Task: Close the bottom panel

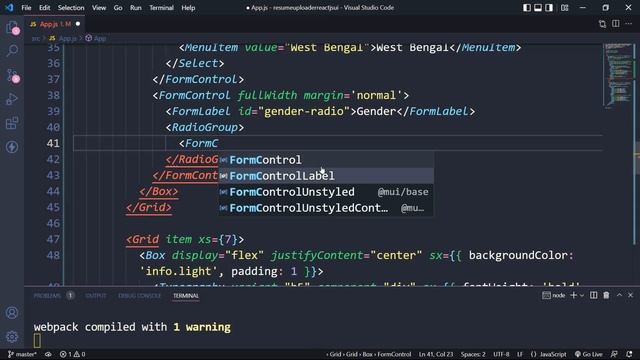Action: [631, 295]
